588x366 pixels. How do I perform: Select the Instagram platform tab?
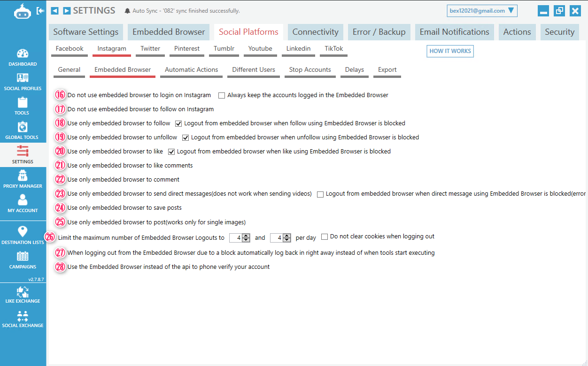click(x=112, y=49)
